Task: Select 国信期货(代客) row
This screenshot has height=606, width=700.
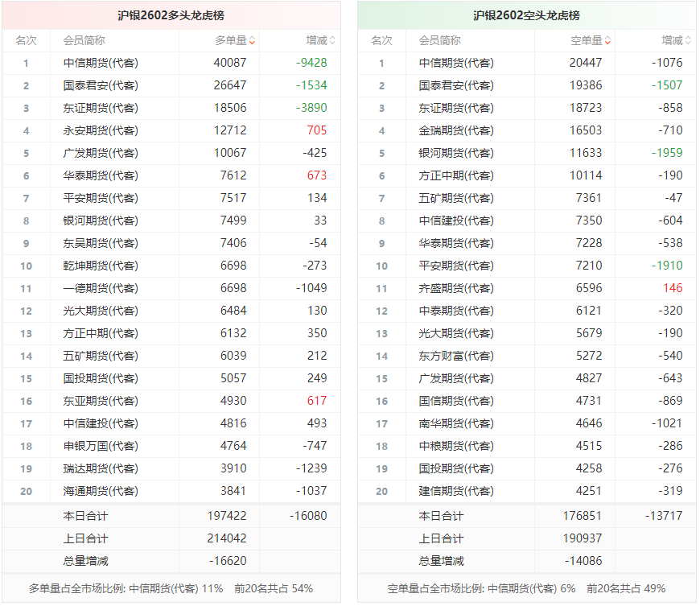Action: click(526, 401)
